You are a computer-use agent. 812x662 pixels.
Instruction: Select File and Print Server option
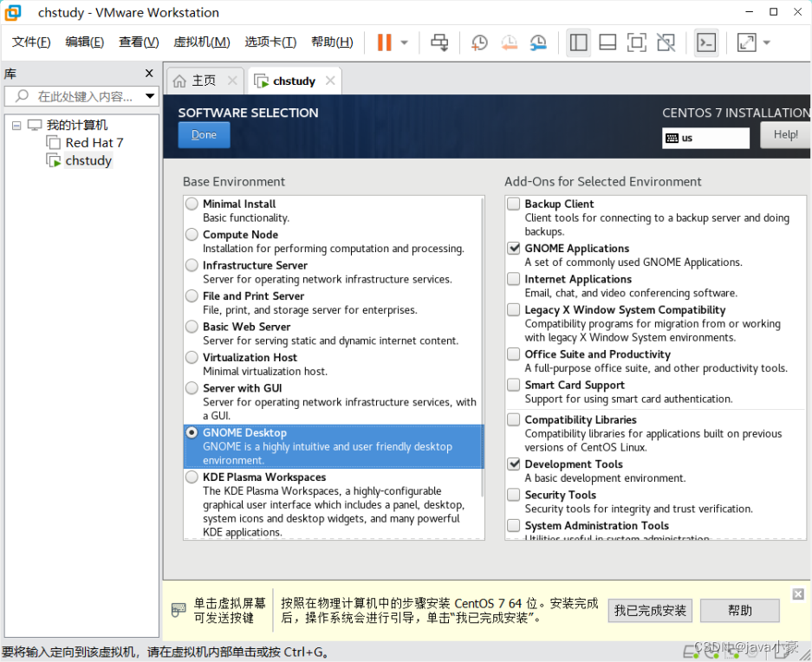tap(192, 295)
